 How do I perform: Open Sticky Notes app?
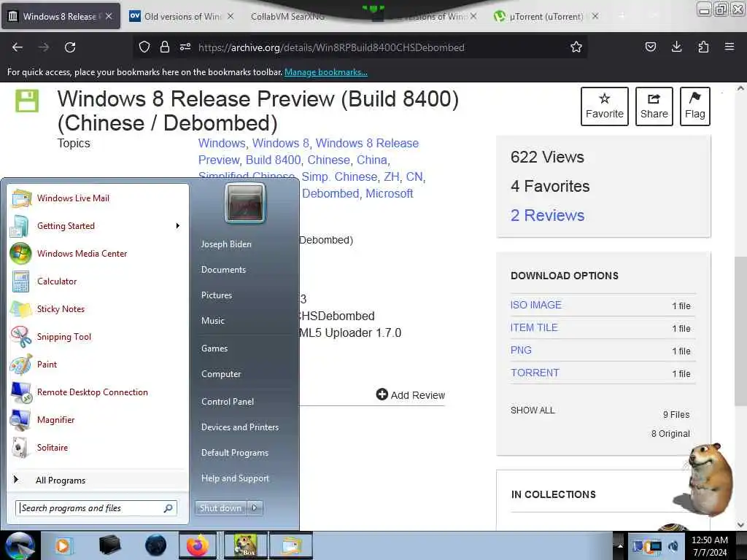pos(61,308)
